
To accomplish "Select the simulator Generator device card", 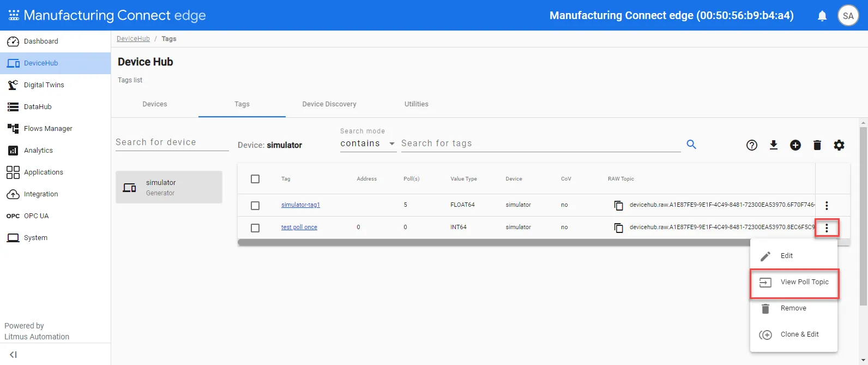I will click(169, 187).
